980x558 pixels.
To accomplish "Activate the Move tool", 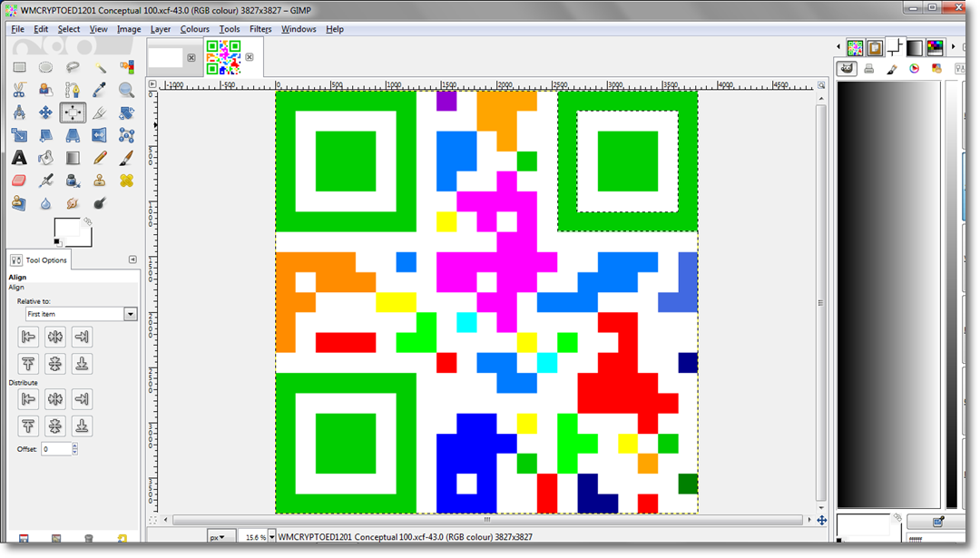I will 45,113.
